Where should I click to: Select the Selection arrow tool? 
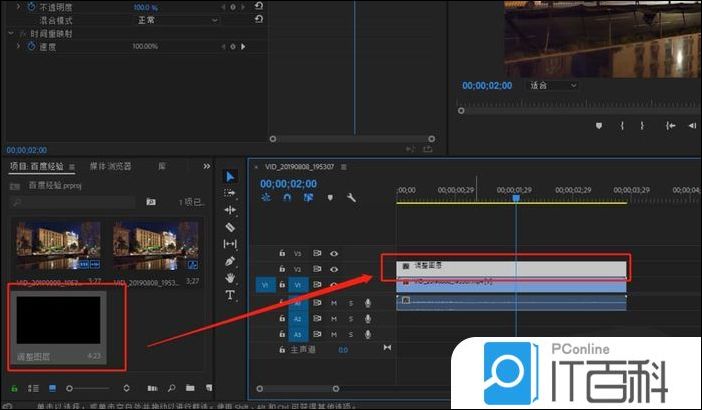click(x=230, y=176)
